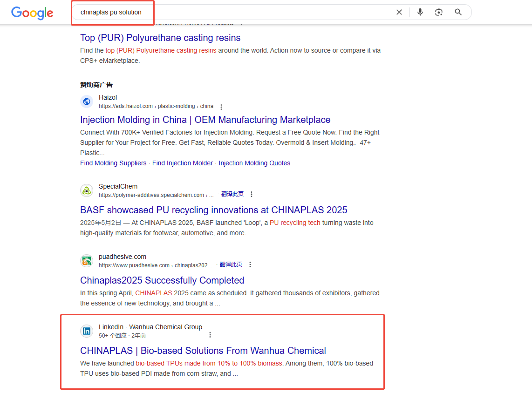The image size is (532, 393).
Task: Click the LinkedIn favicon
Action: coord(87,331)
